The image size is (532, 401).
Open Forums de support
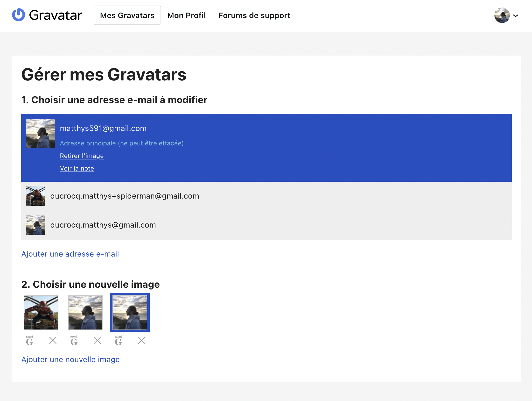coord(254,15)
